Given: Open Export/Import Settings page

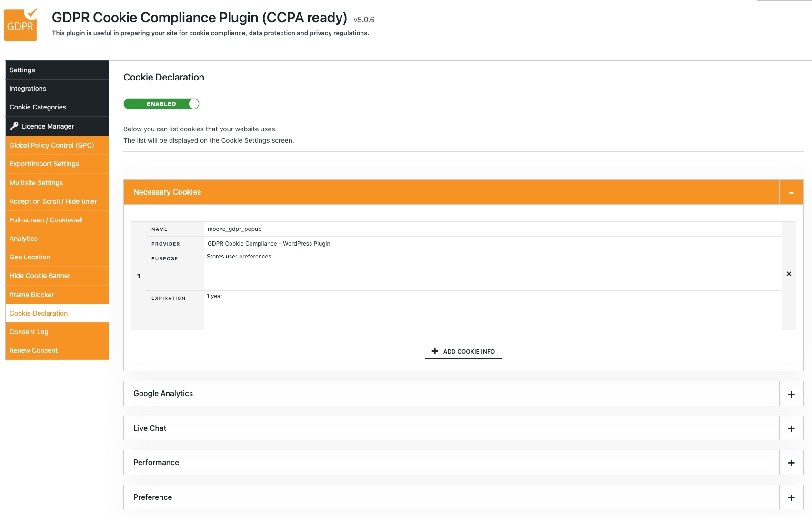Looking at the screenshot, I should (44, 164).
